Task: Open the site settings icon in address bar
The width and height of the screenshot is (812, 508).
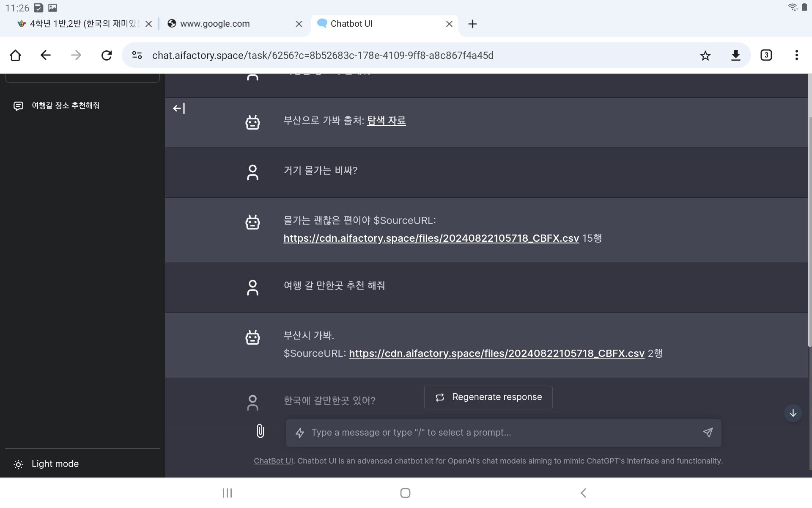Action: tap(137, 55)
